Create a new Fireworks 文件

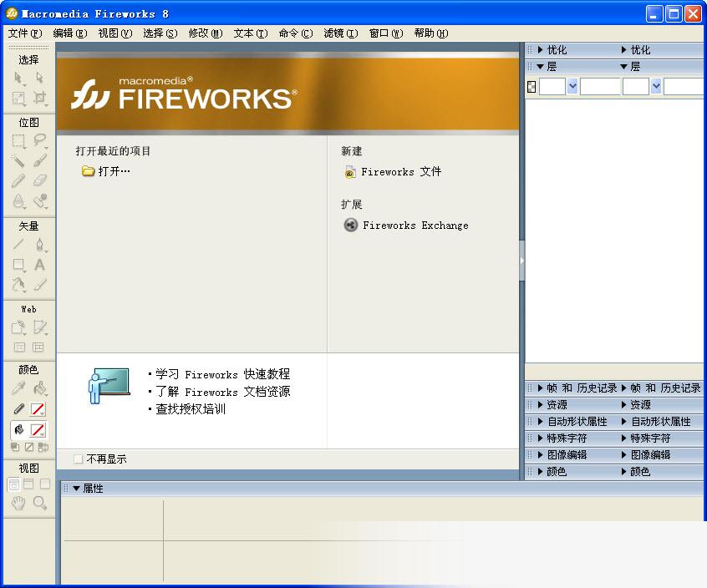393,172
